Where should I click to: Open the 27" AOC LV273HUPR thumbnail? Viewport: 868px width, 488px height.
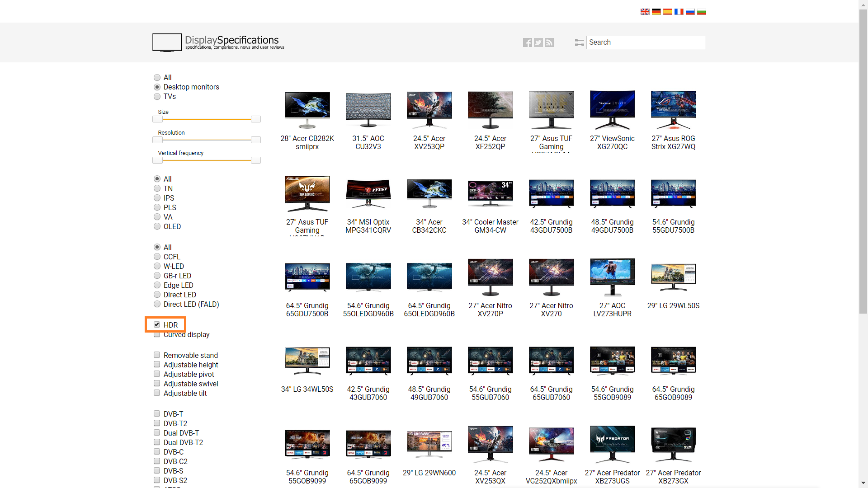(613, 277)
